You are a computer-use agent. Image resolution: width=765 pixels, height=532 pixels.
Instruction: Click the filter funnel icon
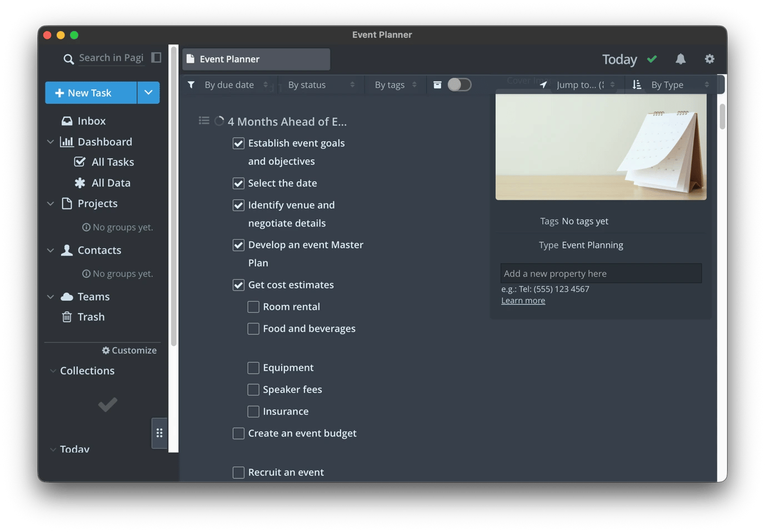pos(191,85)
